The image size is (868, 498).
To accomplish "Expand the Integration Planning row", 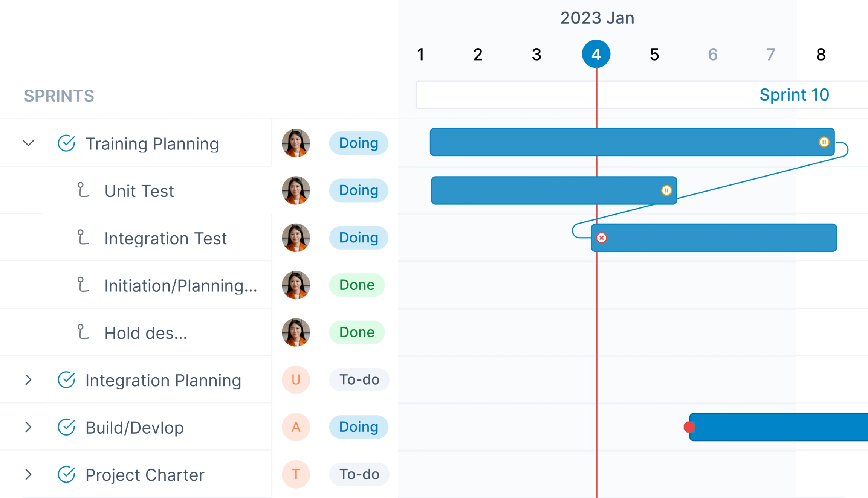I will point(28,380).
